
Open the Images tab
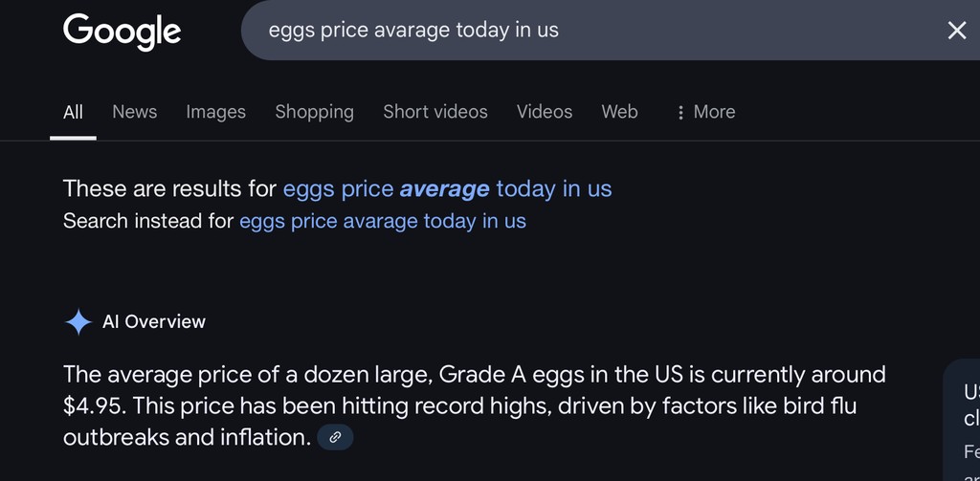215,112
